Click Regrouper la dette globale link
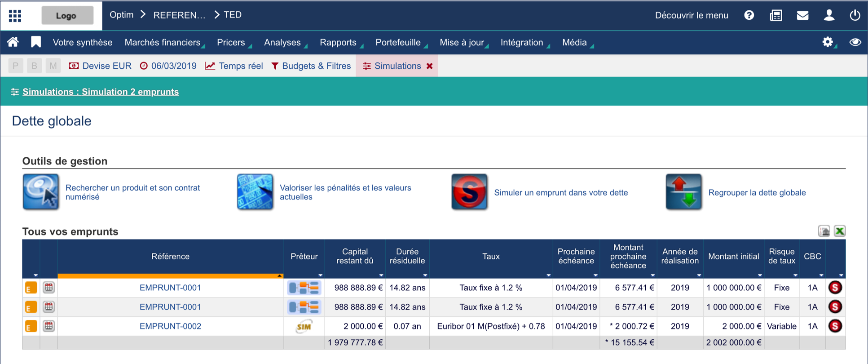 pyautogui.click(x=757, y=192)
